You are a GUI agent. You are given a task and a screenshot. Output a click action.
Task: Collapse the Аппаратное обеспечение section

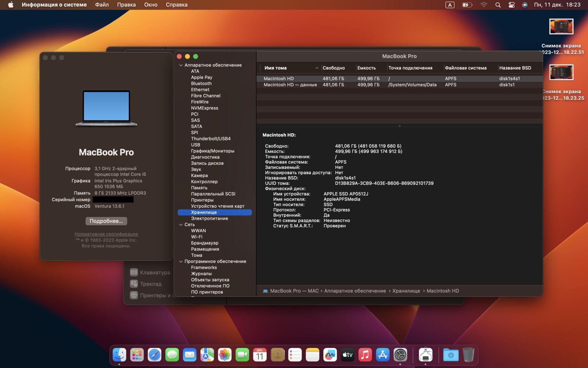[x=180, y=65]
